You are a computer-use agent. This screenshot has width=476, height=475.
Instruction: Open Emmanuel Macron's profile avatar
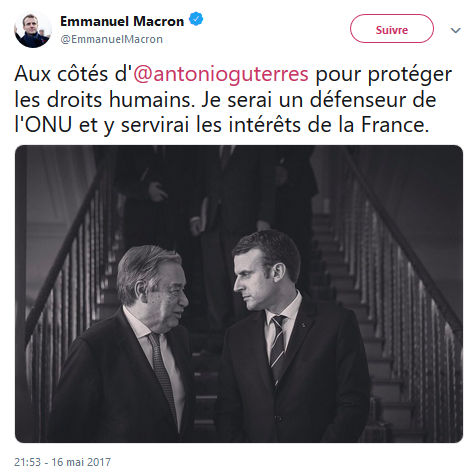click(33, 29)
